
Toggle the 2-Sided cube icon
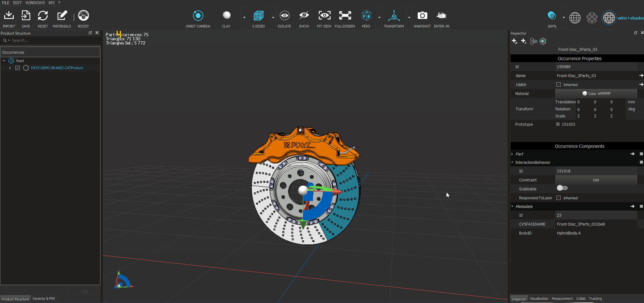tap(258, 15)
